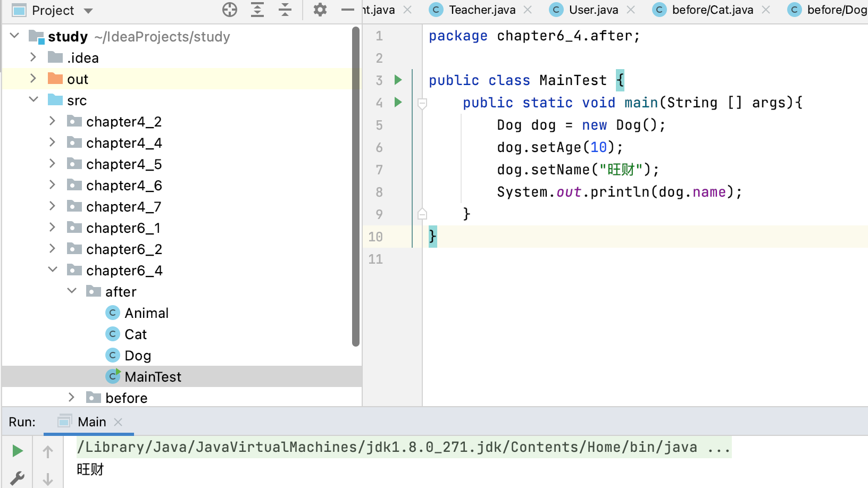Viewport: 868px width, 488px height.
Task: Click Collapse All icon in Project toolbar
Action: point(285,10)
